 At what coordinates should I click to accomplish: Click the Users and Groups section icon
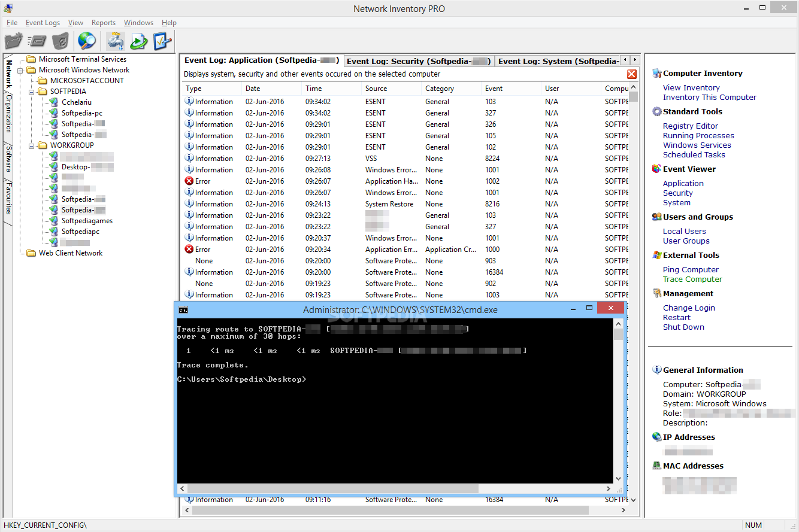657,217
